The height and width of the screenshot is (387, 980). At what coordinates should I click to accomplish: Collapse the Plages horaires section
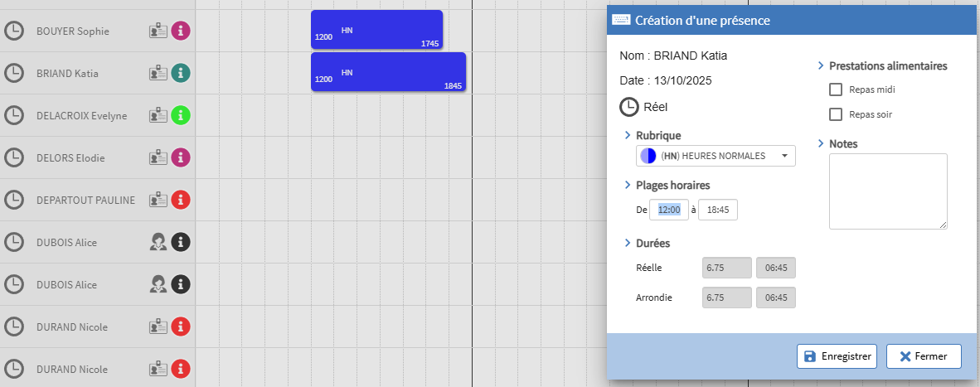click(x=628, y=185)
